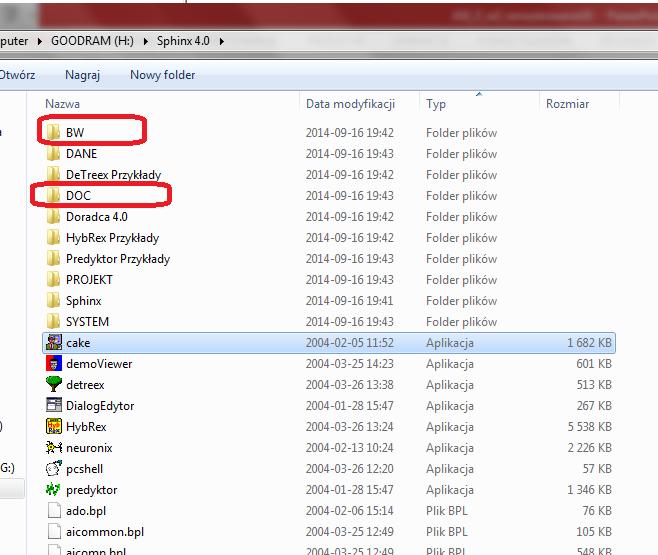Viewport: 658px width, 555px height.
Task: Select the Doradca 4.0 folder name
Action: coord(97,216)
